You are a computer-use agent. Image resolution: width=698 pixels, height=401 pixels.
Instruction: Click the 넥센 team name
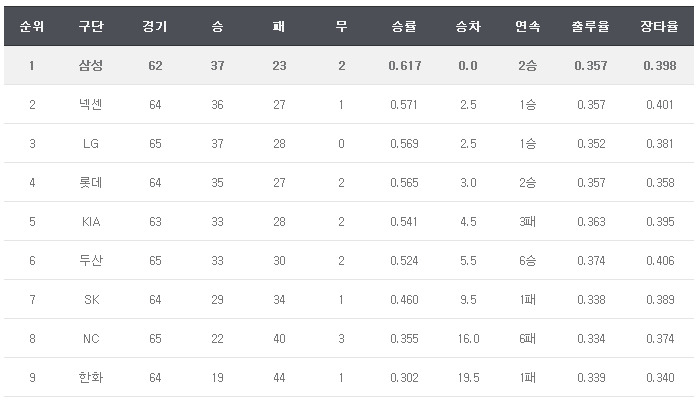tap(91, 105)
